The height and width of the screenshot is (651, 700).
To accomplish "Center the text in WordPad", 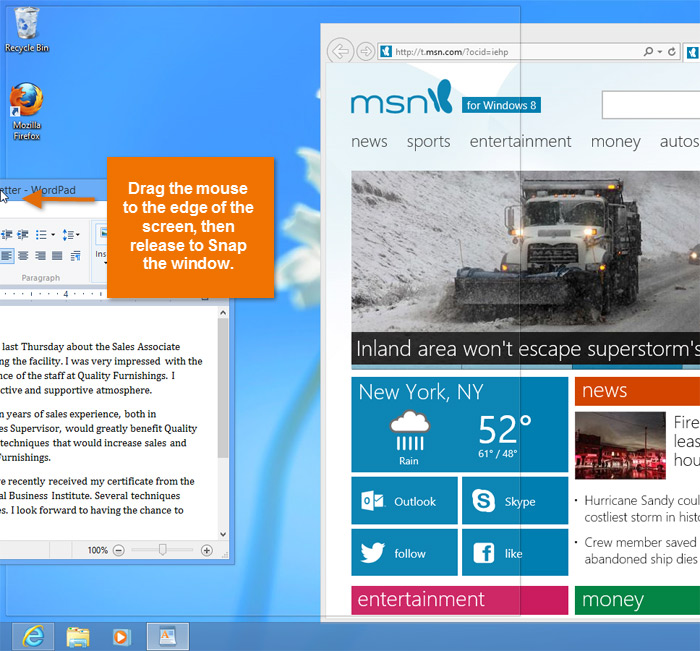I will 23,255.
